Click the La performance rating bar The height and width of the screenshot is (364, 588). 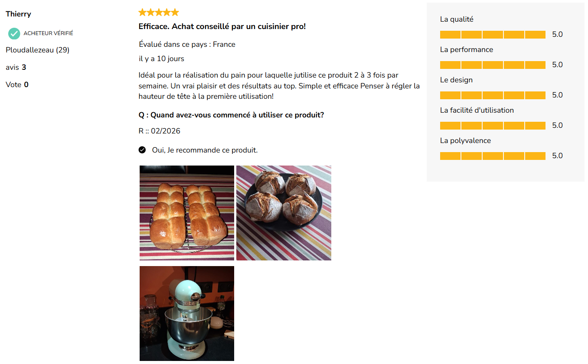(x=493, y=65)
